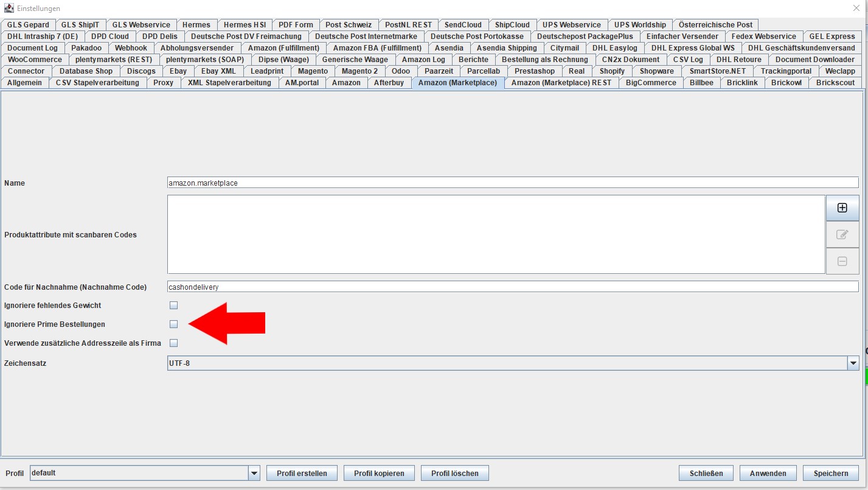Switch to the Allgemein tab

click(x=24, y=82)
